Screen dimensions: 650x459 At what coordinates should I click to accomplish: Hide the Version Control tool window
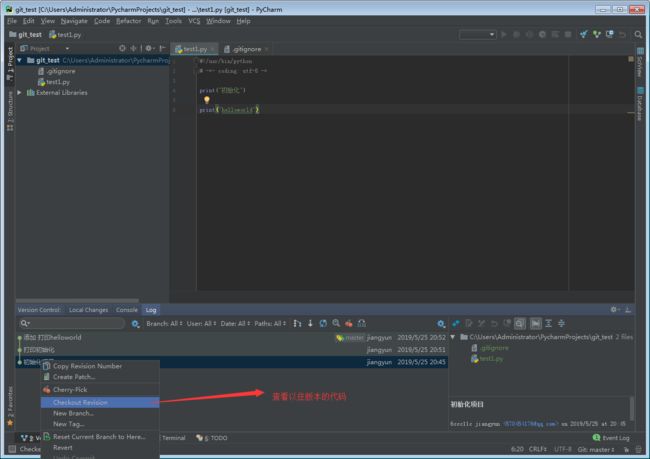628,310
